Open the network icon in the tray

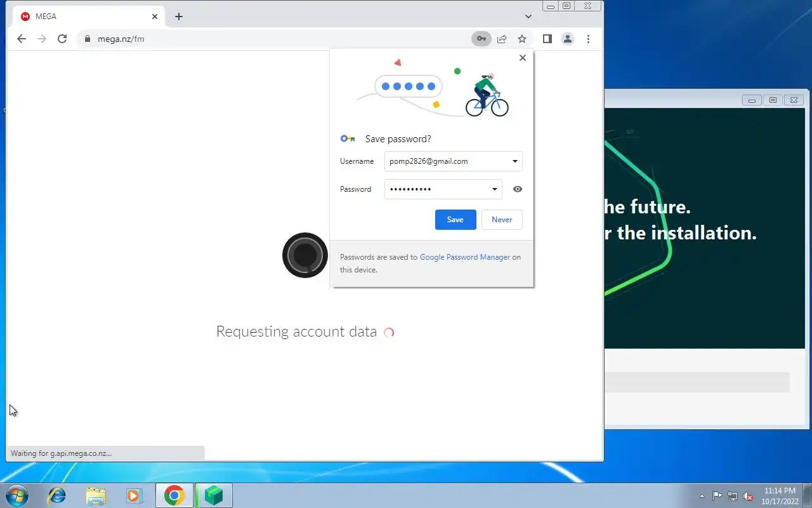pyautogui.click(x=733, y=496)
